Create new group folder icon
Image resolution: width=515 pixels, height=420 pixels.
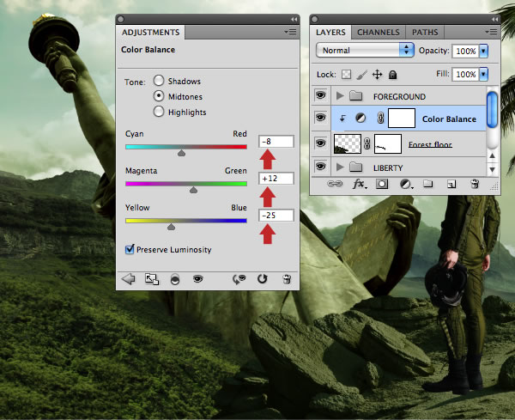point(427,184)
